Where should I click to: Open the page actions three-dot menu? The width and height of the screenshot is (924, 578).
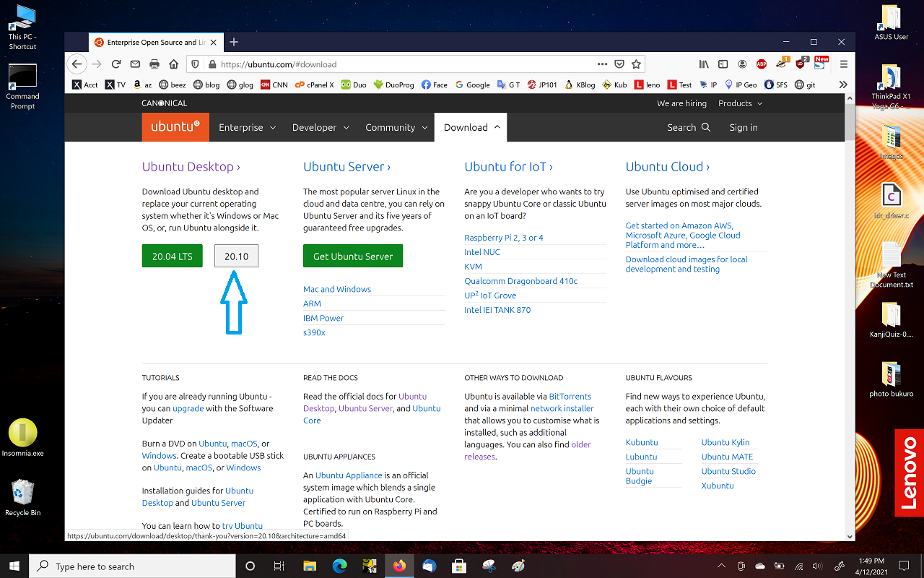tap(601, 64)
